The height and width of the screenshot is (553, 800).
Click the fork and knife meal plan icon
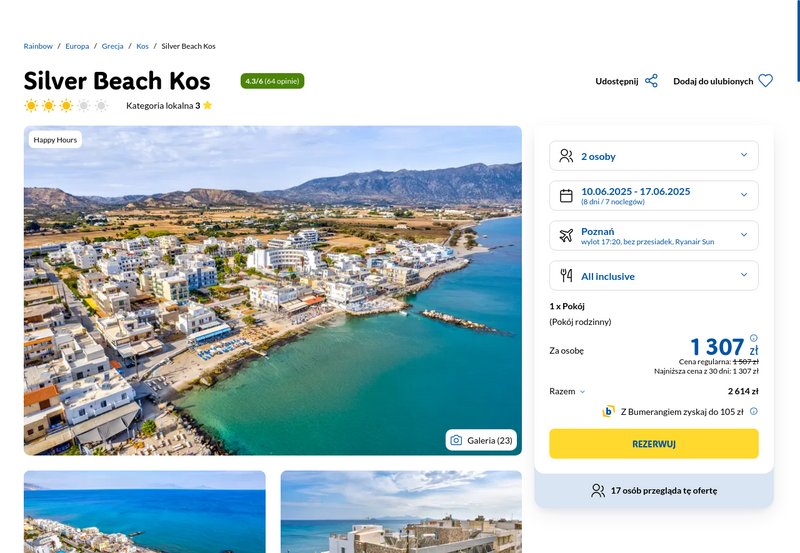coord(566,275)
